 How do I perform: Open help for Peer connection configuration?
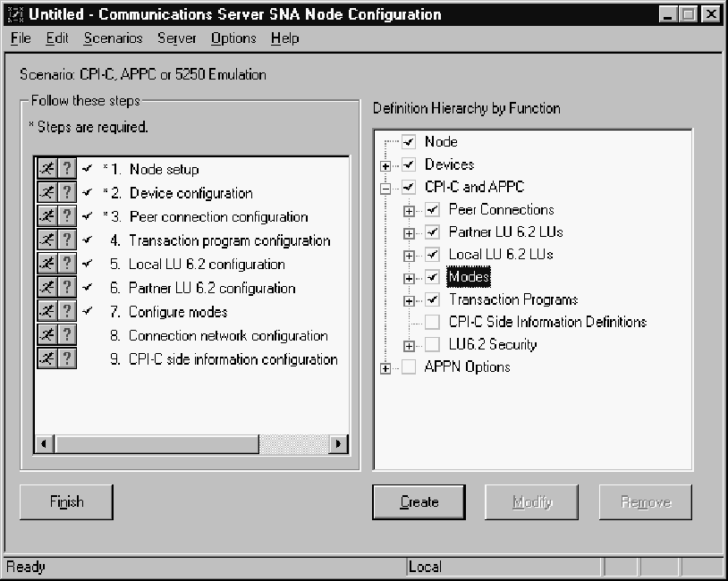coord(67,215)
